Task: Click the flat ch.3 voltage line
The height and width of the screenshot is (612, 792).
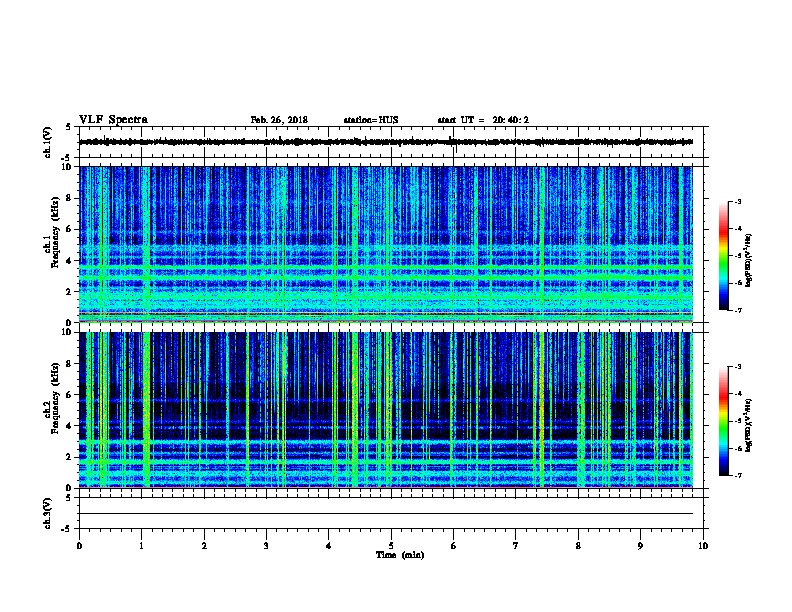Action: (386, 514)
